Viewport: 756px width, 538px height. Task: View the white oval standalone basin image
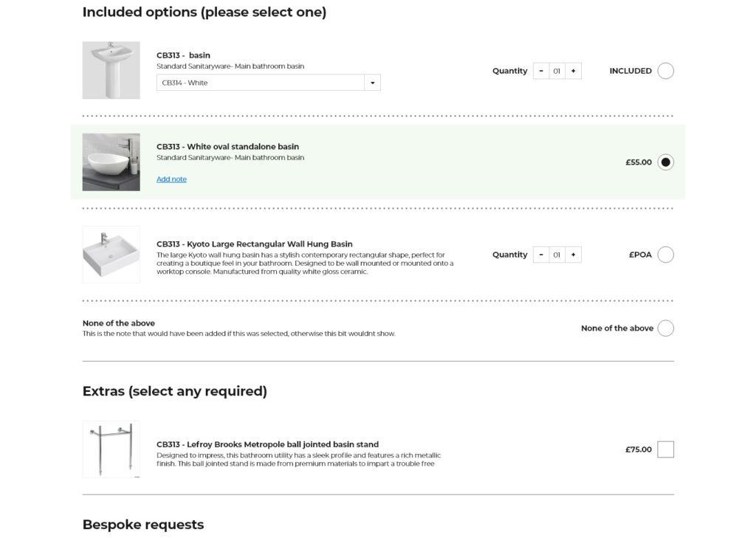click(x=111, y=162)
